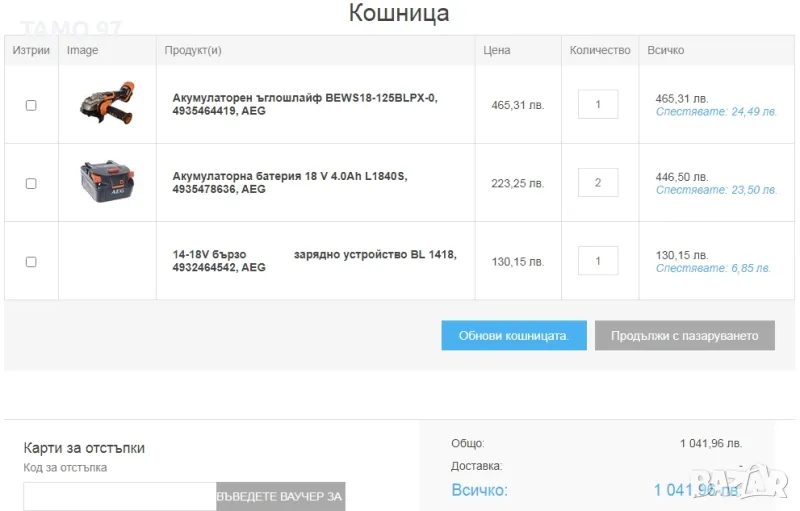This screenshot has width=800, height=511.
Task: Click the discount code input field
Action: tap(119, 496)
